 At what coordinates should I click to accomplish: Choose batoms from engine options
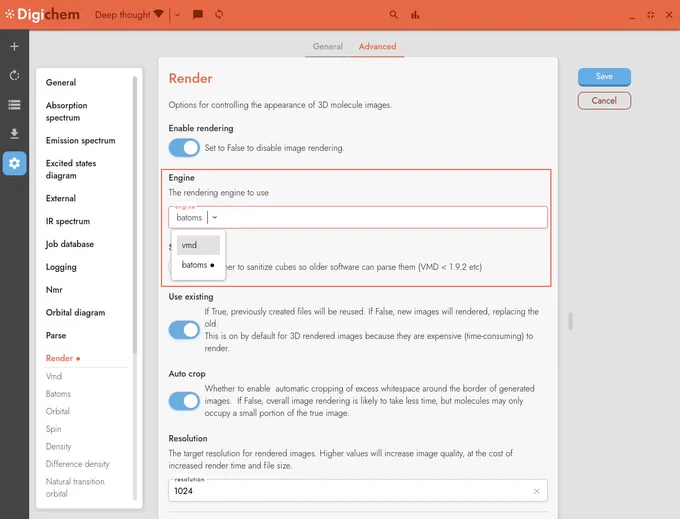point(198,265)
